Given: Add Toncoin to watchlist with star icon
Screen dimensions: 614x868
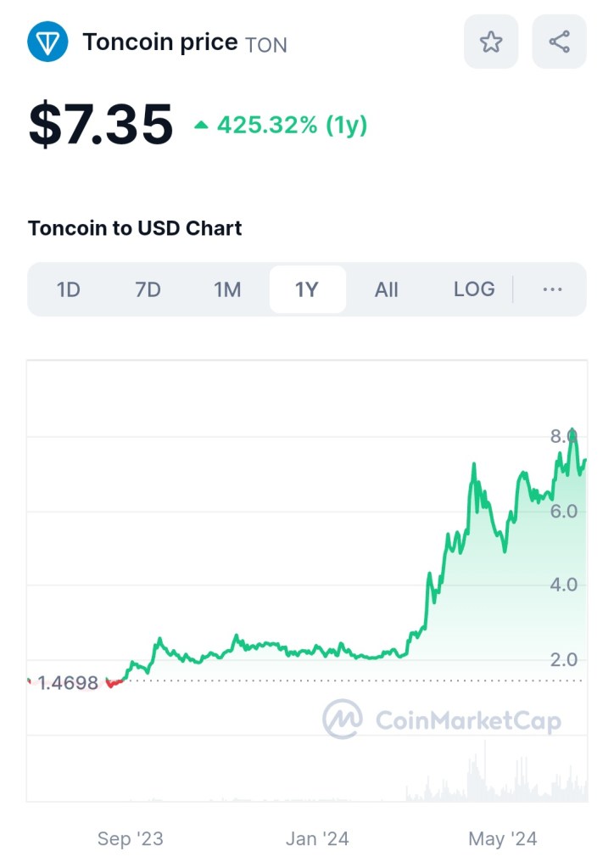Looking at the screenshot, I should [491, 42].
